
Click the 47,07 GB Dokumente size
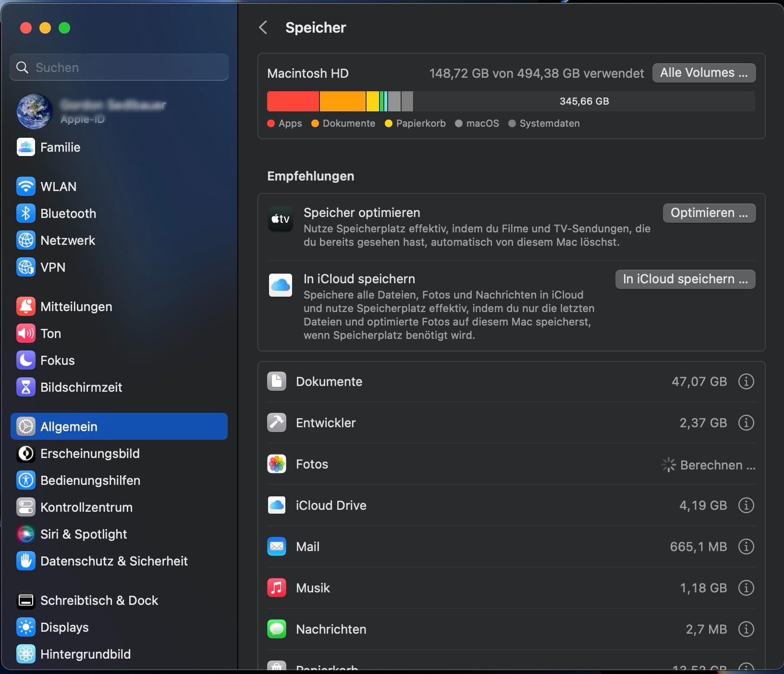pyautogui.click(x=699, y=382)
